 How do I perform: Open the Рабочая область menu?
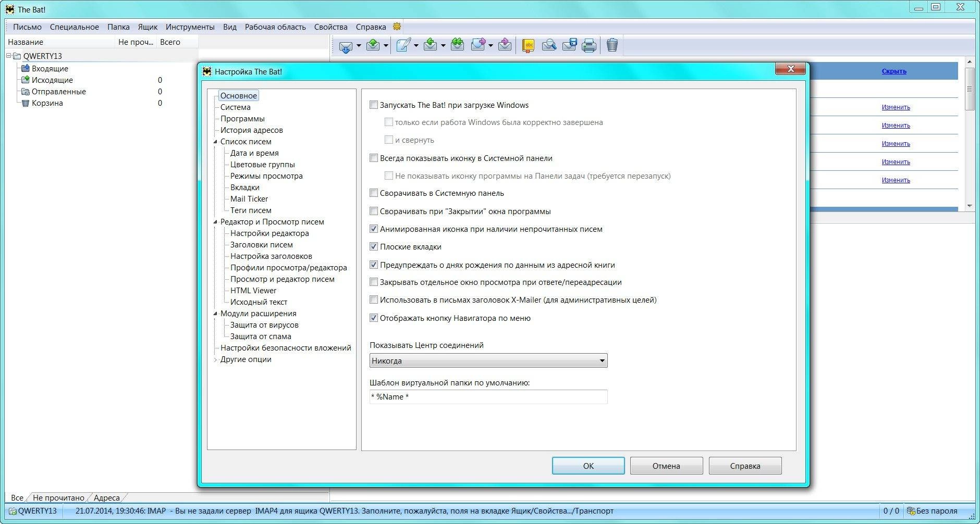coord(275,27)
